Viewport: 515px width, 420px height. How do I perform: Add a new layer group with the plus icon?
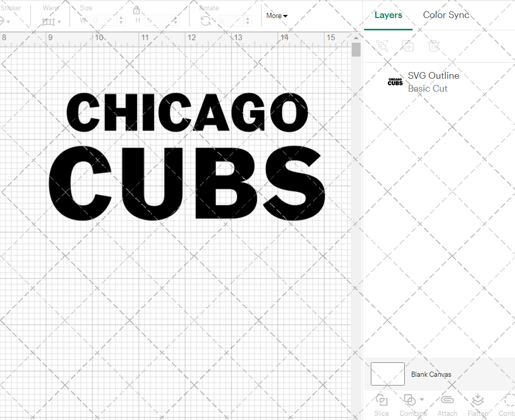pyautogui.click(x=408, y=46)
